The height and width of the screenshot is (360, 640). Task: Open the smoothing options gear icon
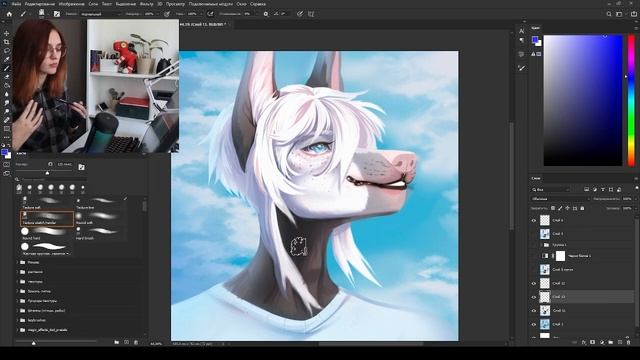pyautogui.click(x=266, y=14)
